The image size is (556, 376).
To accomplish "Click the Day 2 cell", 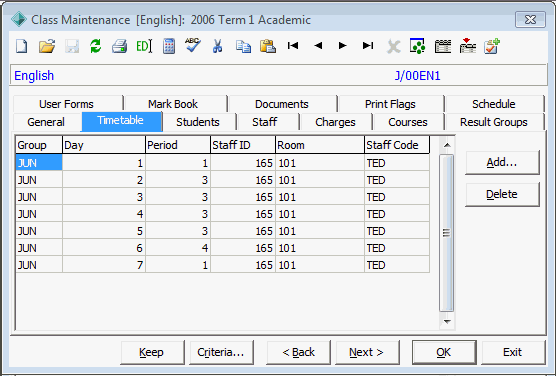I will pos(104,180).
